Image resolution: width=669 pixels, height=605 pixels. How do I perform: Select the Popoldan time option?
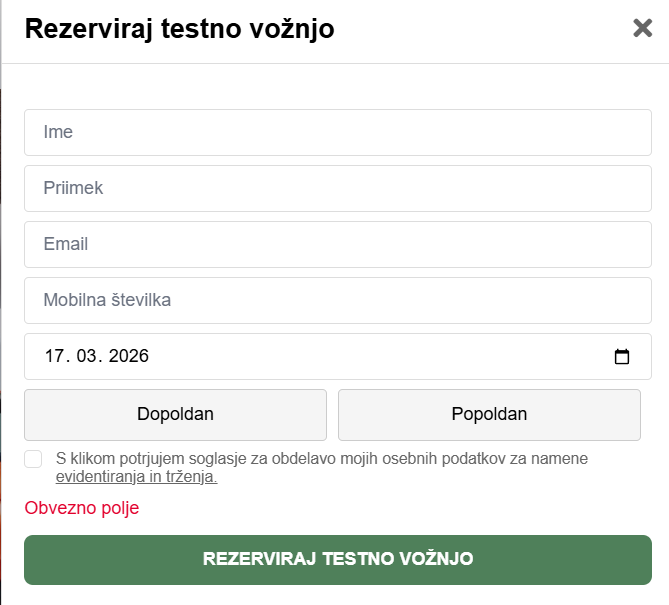click(489, 414)
